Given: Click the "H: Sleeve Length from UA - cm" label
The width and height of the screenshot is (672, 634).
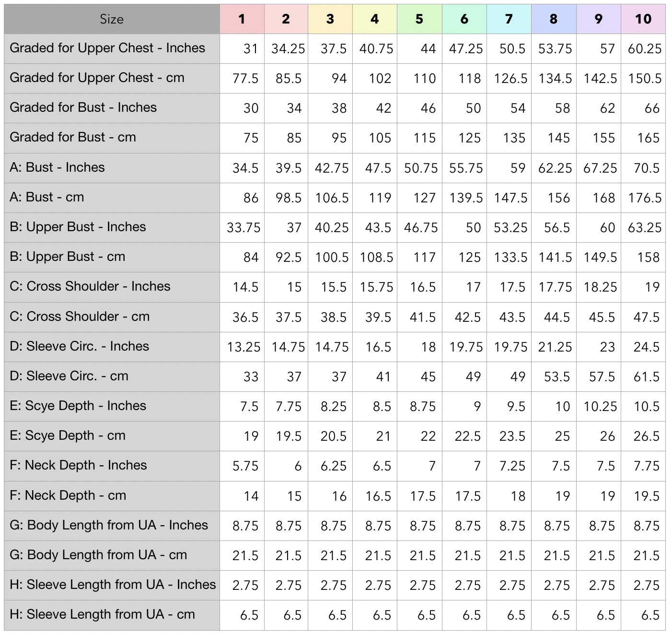Looking at the screenshot, I should click(x=103, y=614).
